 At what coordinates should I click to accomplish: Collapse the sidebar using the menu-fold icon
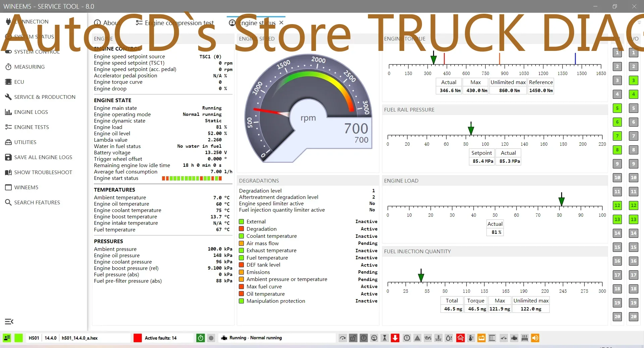(9, 322)
